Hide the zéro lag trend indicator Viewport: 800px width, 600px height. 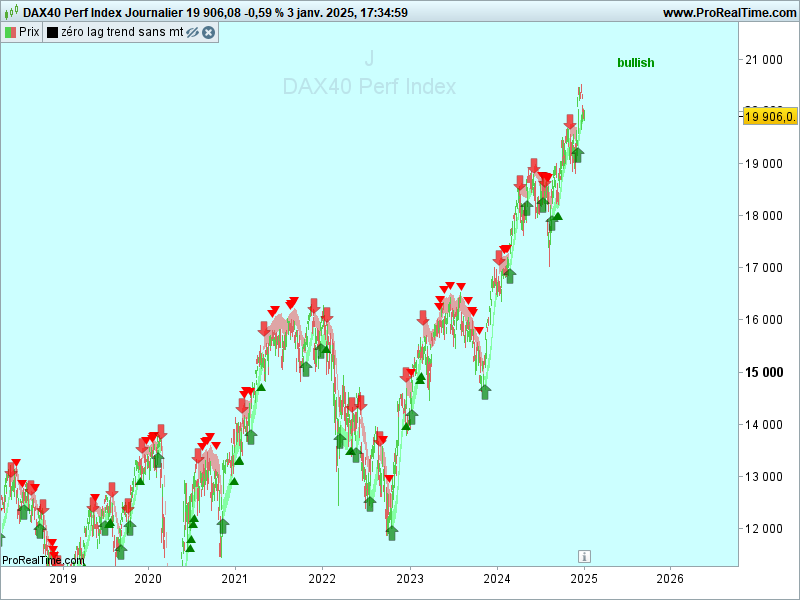point(192,33)
